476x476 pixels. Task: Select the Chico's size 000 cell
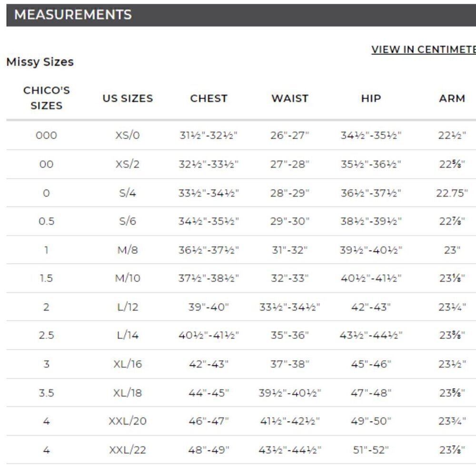47,135
